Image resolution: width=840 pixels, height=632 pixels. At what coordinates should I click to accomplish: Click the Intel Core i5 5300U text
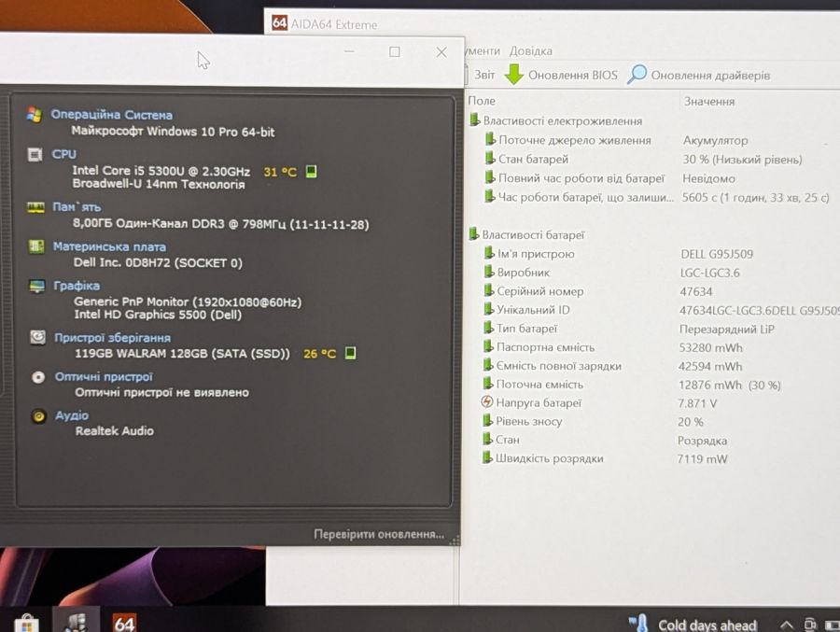click(x=161, y=171)
